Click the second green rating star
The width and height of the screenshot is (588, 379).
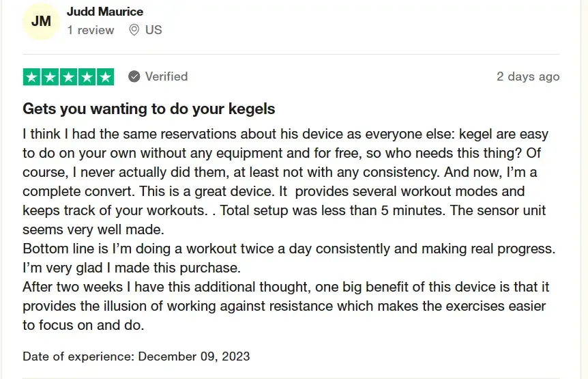pos(50,76)
